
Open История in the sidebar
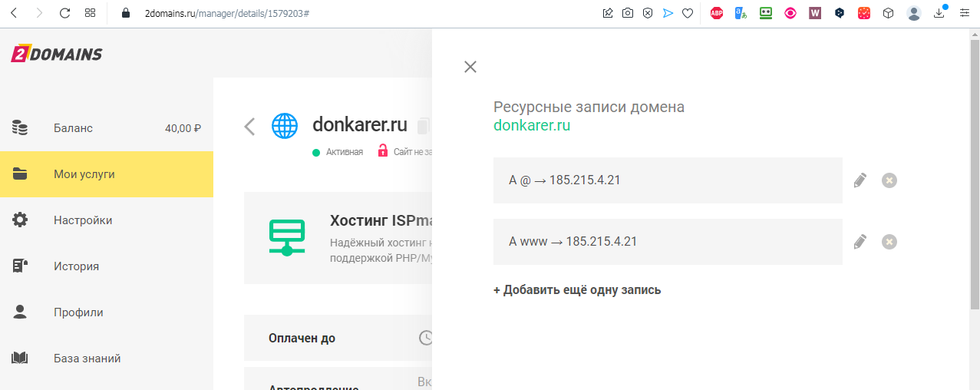pyautogui.click(x=107, y=266)
